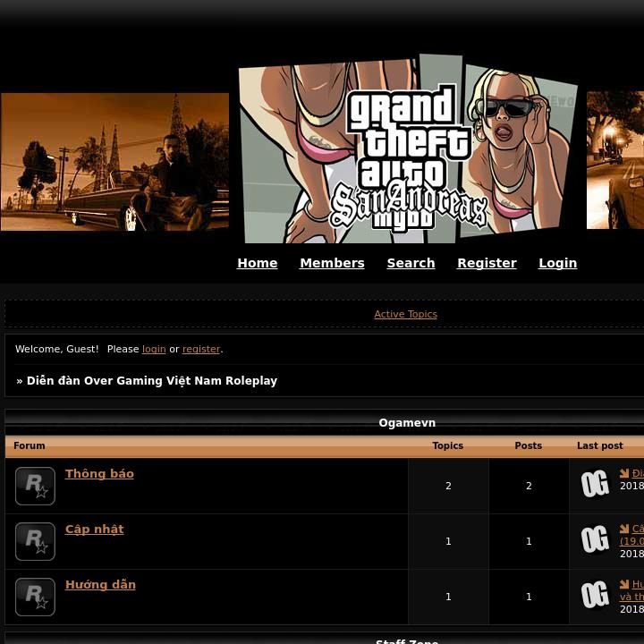
Task: Open latest post arrow in Hướng dẫn row
Action: [x=624, y=585]
